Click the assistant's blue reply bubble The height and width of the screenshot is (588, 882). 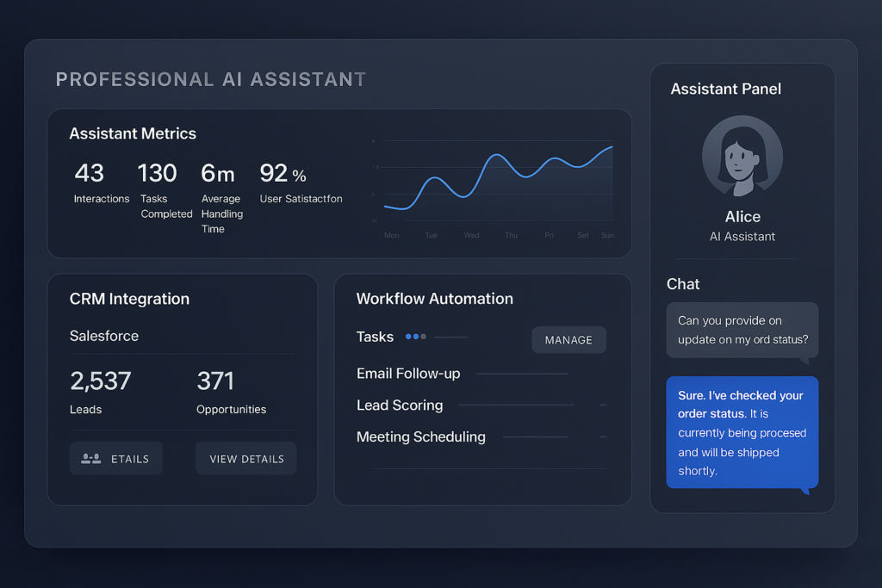[x=742, y=432]
